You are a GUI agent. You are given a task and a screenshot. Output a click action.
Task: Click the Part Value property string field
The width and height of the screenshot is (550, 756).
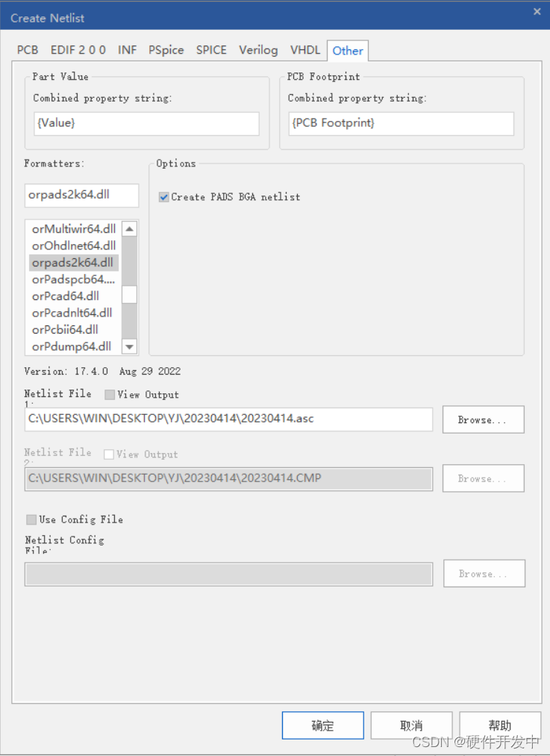click(146, 123)
